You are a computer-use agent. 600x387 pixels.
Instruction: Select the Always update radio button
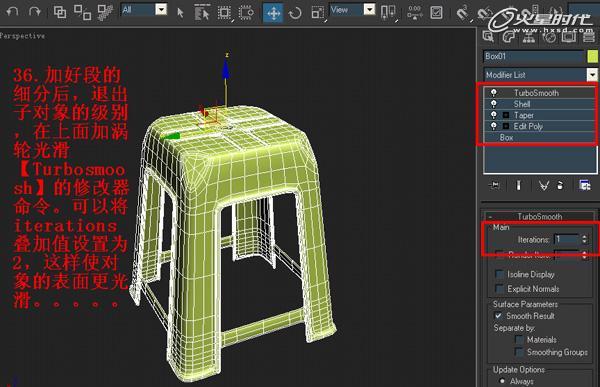[502, 381]
